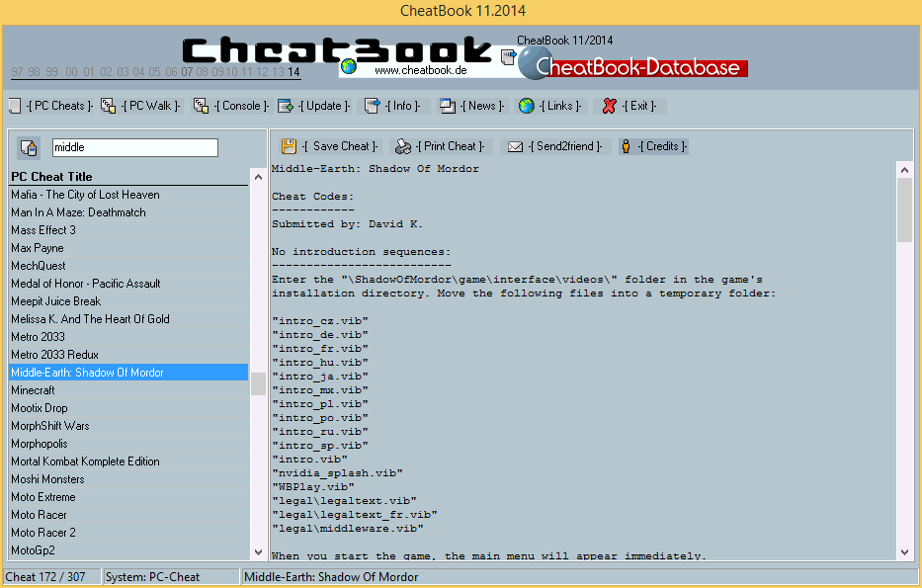Click the search icon beside the search field
The image size is (922, 588).
coord(29,148)
